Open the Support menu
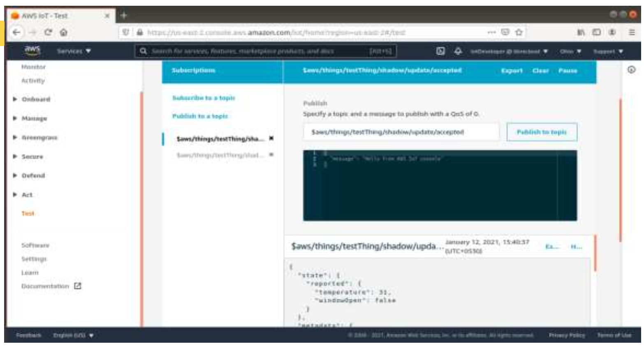The image size is (644, 346). (607, 51)
